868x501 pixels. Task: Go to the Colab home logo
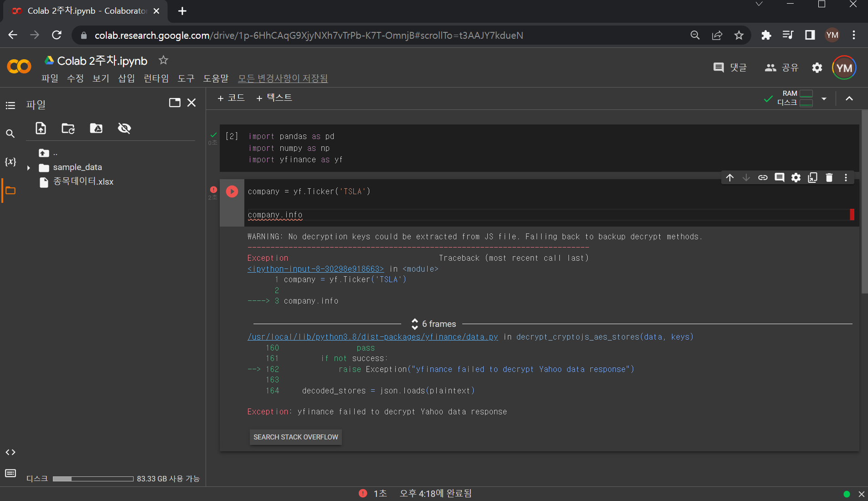click(x=19, y=67)
